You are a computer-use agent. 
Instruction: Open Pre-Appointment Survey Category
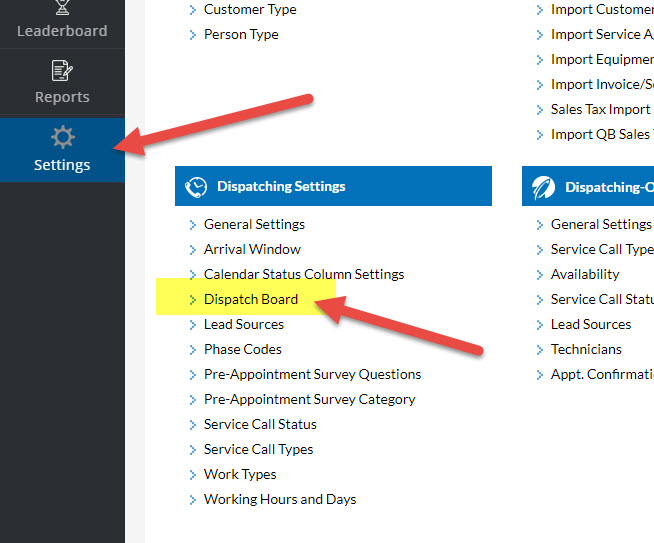[x=309, y=399]
